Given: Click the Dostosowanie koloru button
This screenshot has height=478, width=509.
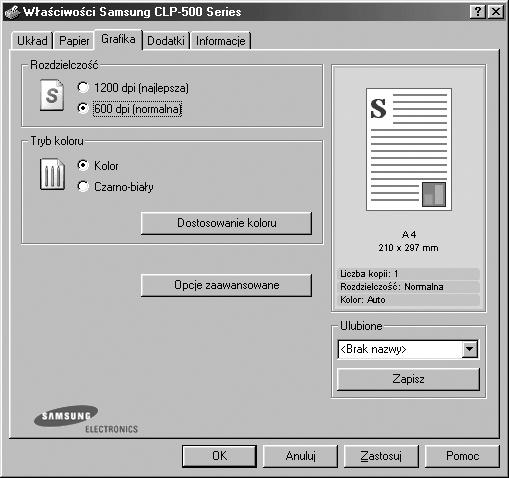Looking at the screenshot, I should point(226,223).
